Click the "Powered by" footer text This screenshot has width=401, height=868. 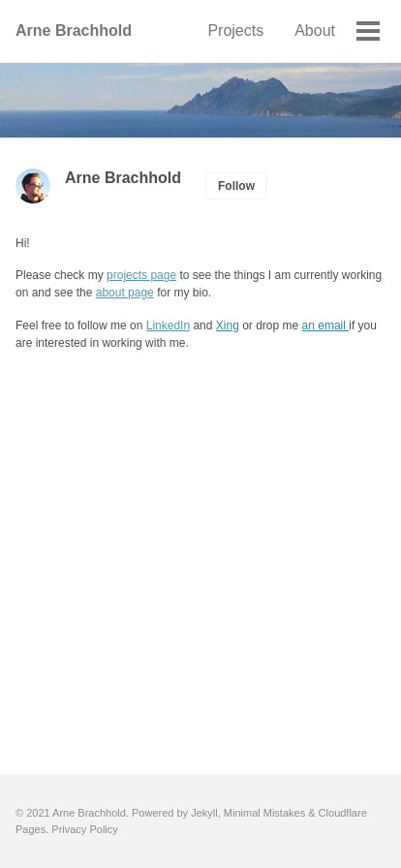pyautogui.click(x=160, y=813)
